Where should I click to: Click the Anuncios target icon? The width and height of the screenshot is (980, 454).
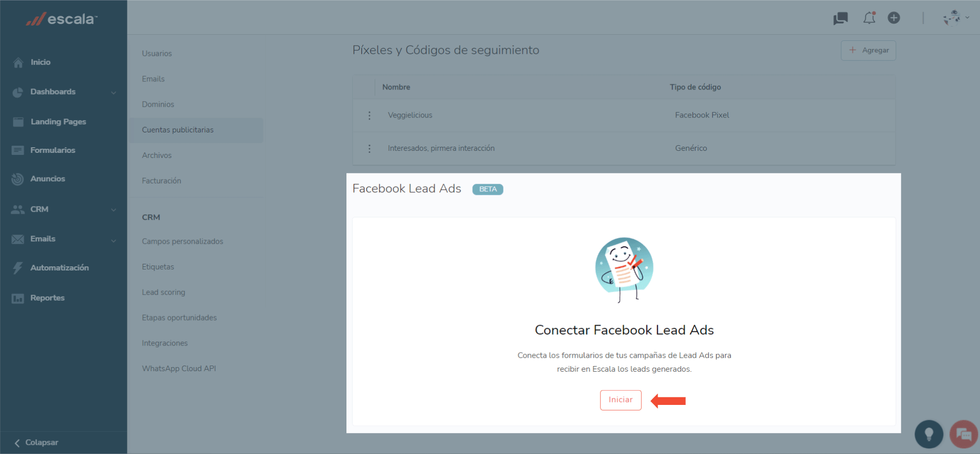click(x=18, y=179)
